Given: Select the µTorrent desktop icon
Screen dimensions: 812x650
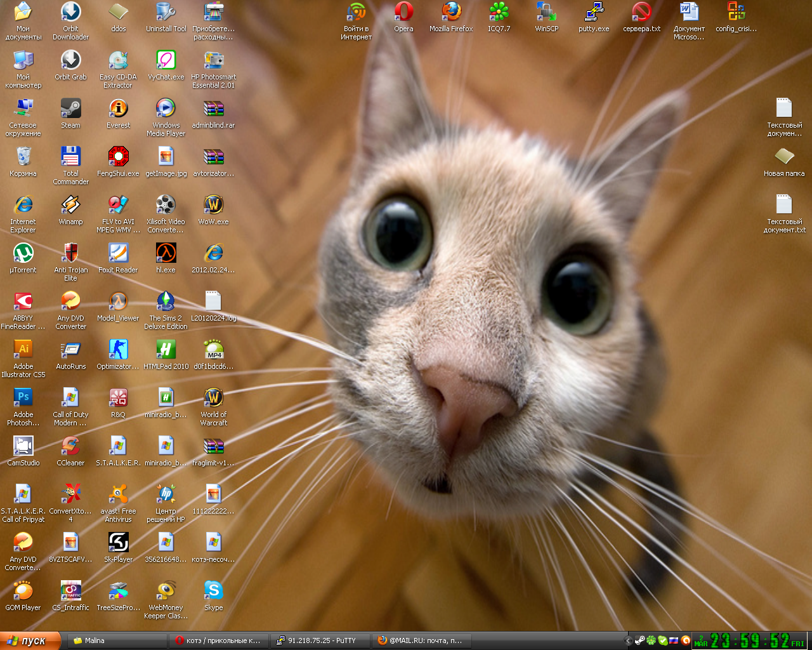Looking at the screenshot, I should coord(23,253).
